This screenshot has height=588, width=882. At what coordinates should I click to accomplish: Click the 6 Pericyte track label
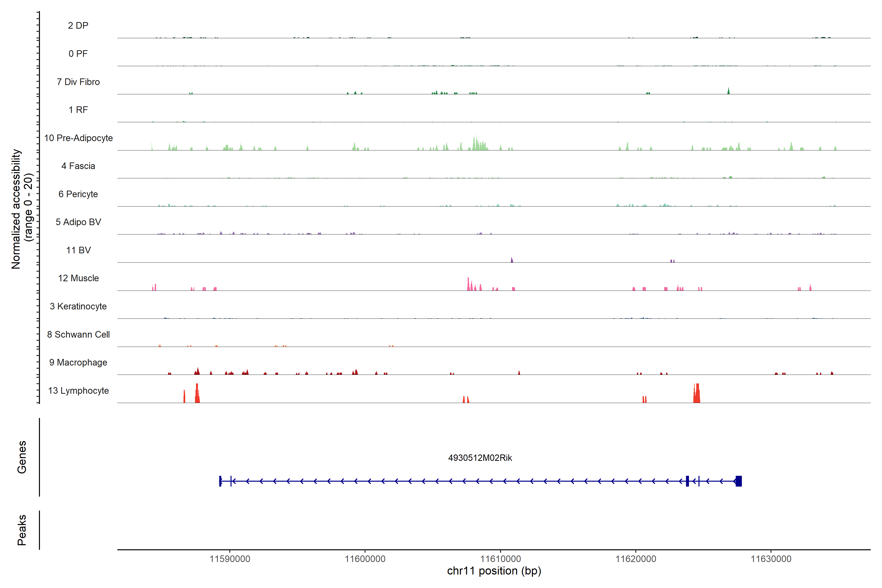pos(78,194)
